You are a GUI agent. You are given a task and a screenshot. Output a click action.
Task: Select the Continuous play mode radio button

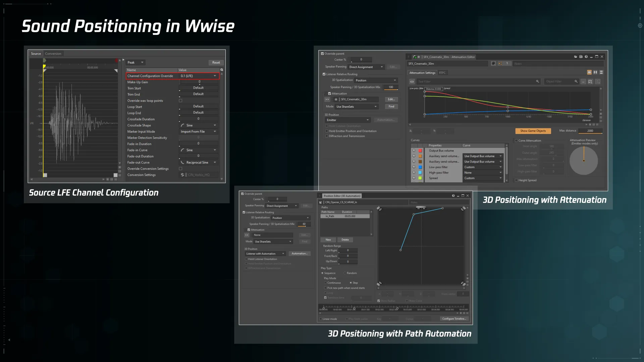pyautogui.click(x=325, y=283)
